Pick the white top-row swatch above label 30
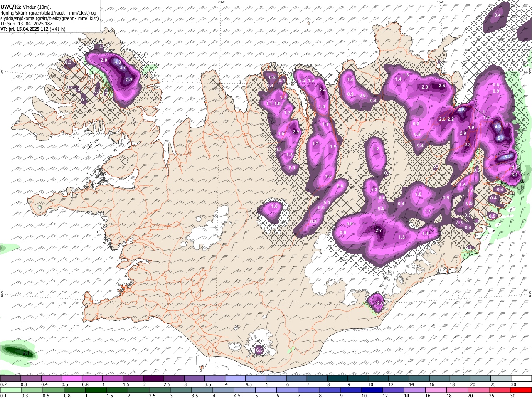Screen dimensions: 532x399 (x=521, y=379)
